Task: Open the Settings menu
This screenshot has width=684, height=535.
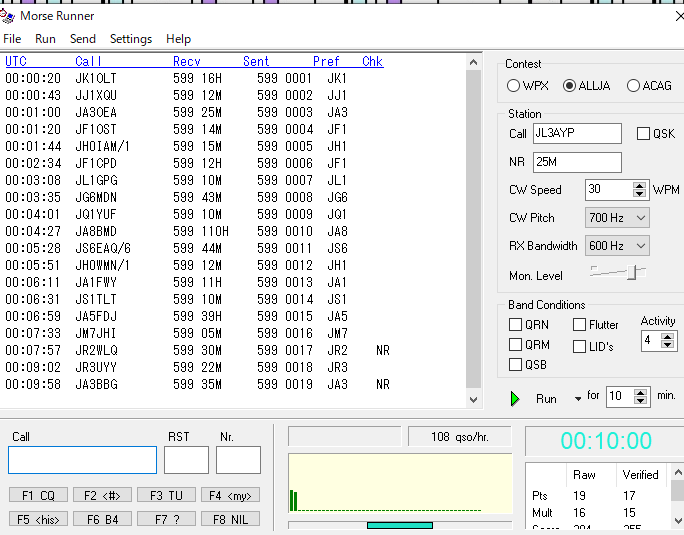Action: pos(131,39)
